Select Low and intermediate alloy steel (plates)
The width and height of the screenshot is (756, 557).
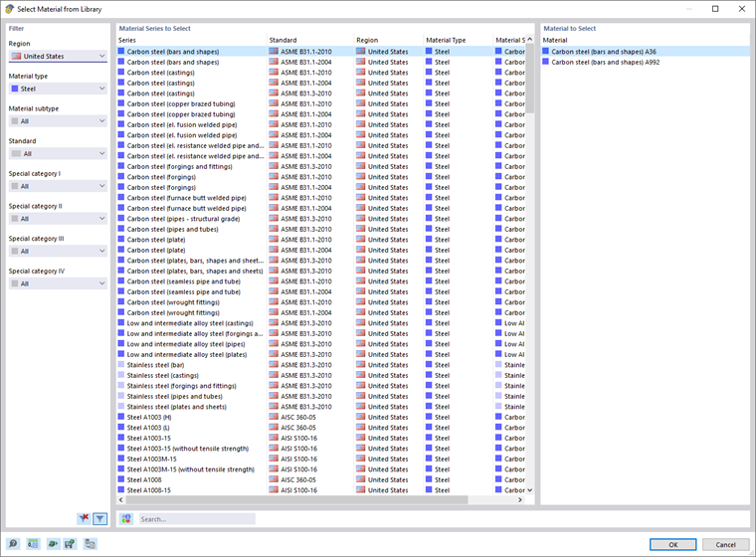click(x=321, y=354)
